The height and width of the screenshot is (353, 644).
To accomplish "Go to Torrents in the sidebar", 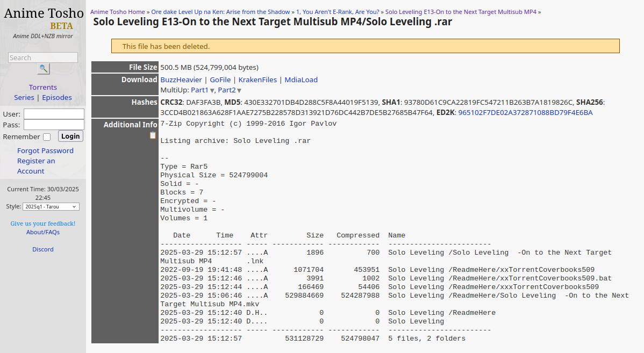I will 43,87.
